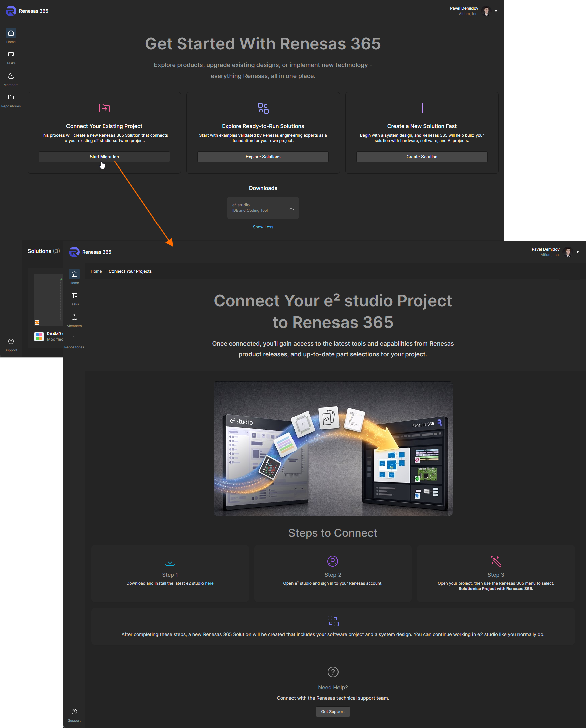The width and height of the screenshot is (586, 728).
Task: Click the user avatar in the back window header
Action: point(486,11)
